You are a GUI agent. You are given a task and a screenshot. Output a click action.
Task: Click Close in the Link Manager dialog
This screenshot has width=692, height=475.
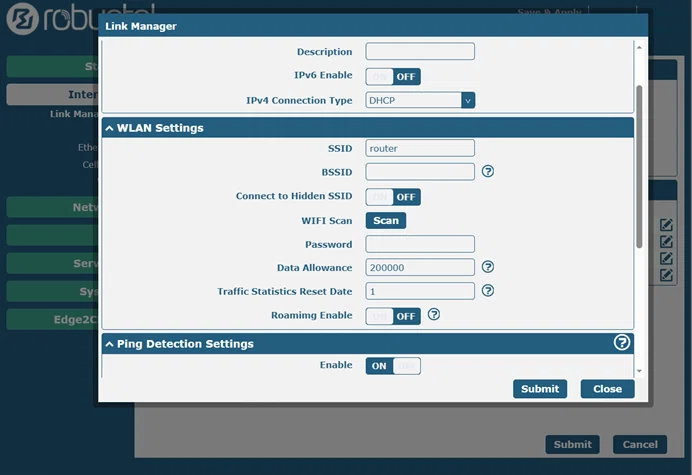click(x=607, y=389)
